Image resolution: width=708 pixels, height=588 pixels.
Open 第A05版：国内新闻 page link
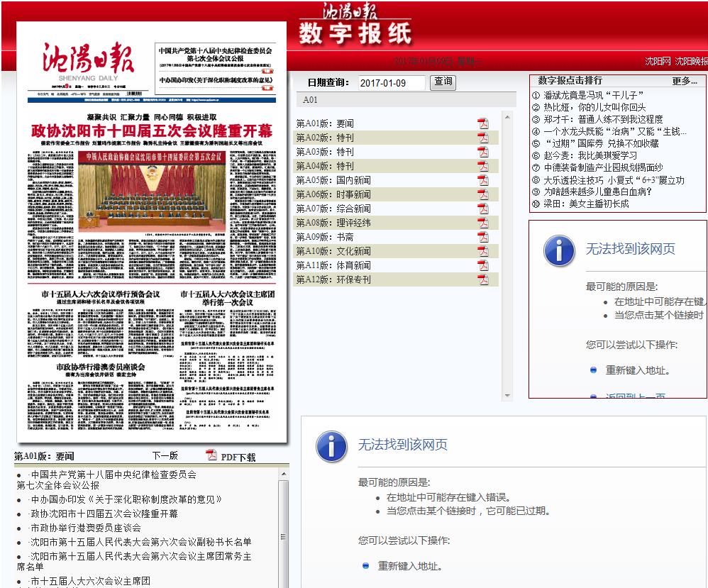click(x=333, y=180)
